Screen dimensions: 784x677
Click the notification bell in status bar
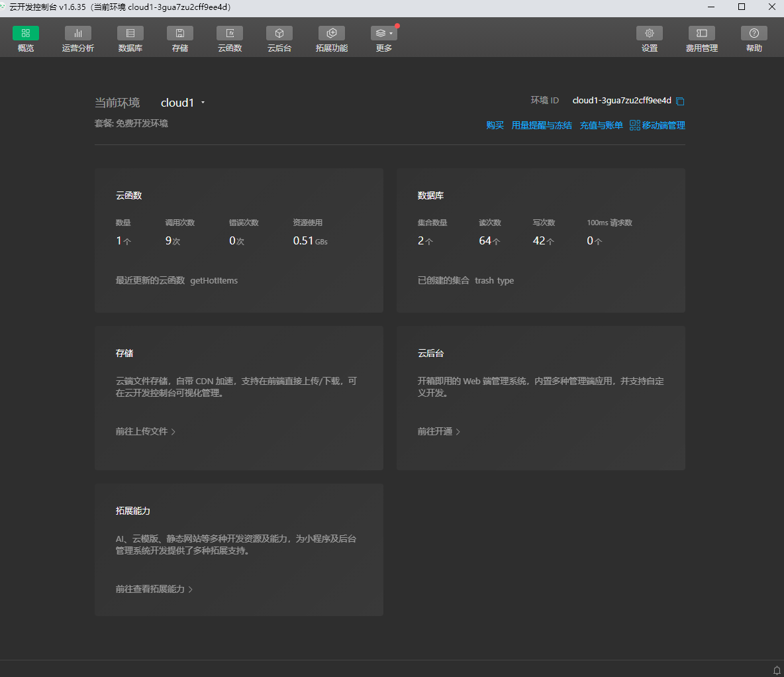[777, 670]
